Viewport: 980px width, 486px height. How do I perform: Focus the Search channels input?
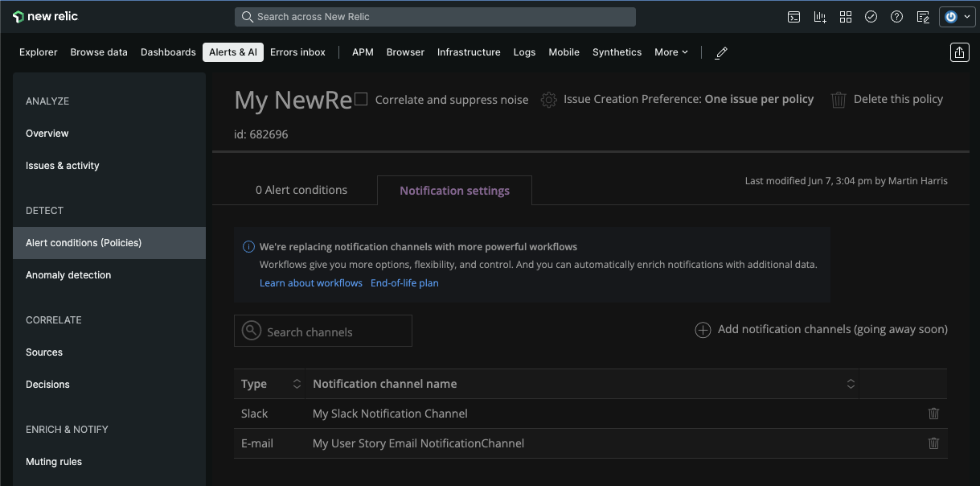tap(323, 331)
